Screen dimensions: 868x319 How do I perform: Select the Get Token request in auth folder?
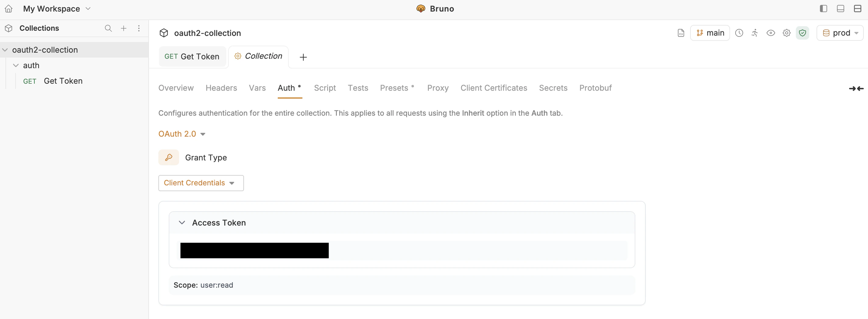pyautogui.click(x=63, y=81)
